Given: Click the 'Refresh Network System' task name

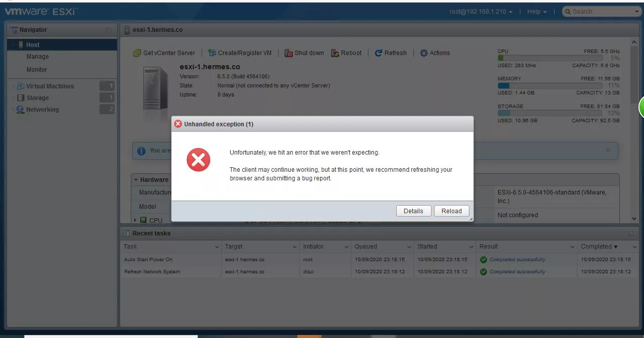Looking at the screenshot, I should pos(152,272).
